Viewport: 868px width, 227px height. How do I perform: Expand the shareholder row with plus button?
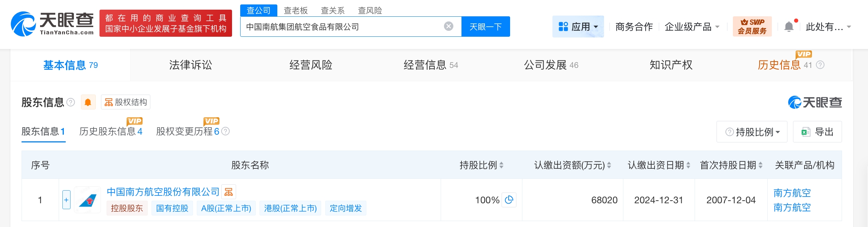[66, 200]
